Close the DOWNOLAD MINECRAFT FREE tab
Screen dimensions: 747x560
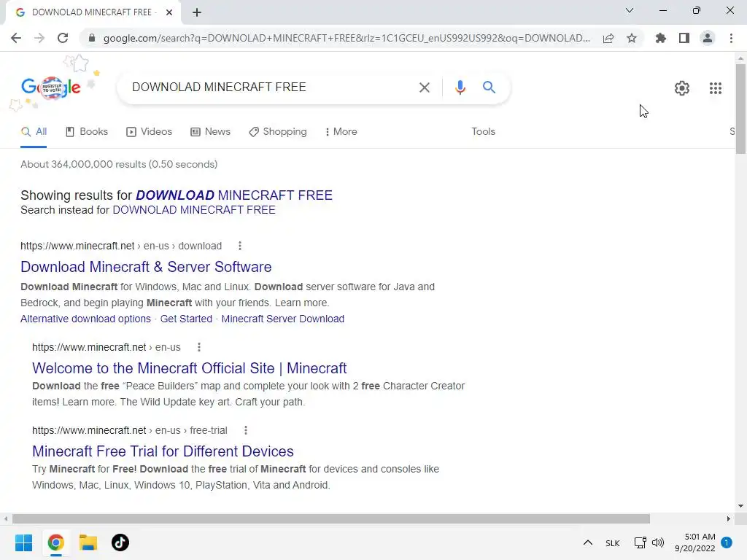[x=169, y=12]
